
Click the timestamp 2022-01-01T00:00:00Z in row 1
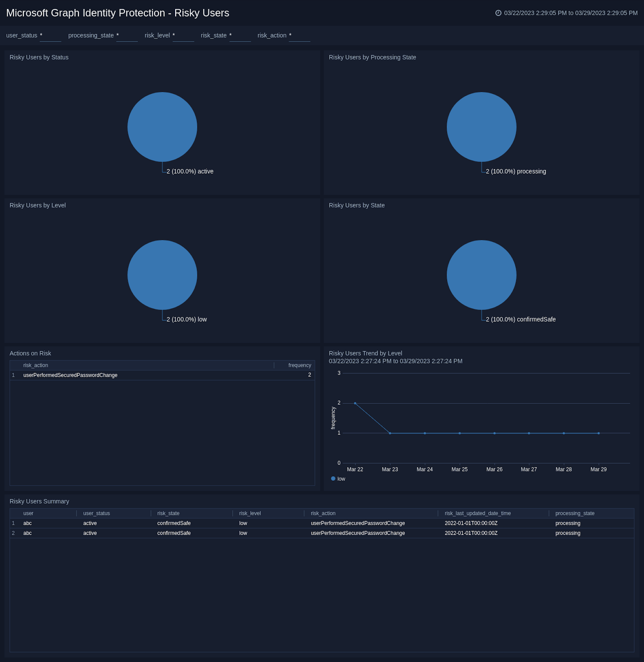pos(471,523)
